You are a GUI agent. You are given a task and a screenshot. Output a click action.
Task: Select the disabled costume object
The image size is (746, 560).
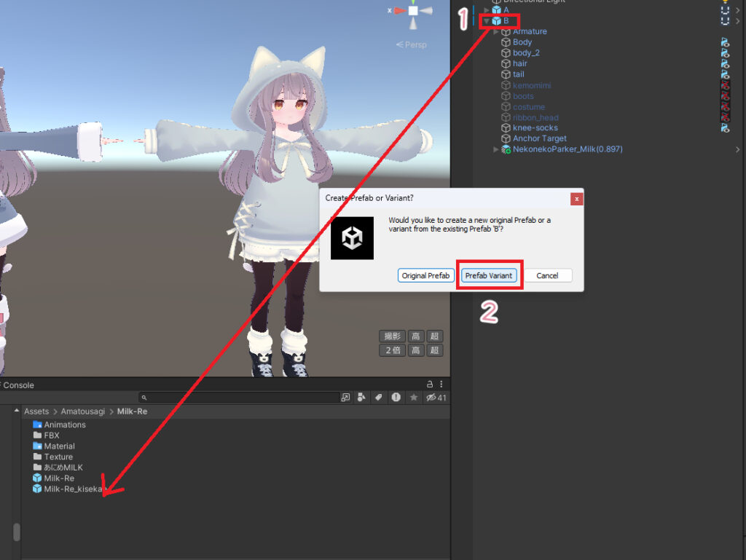529,107
